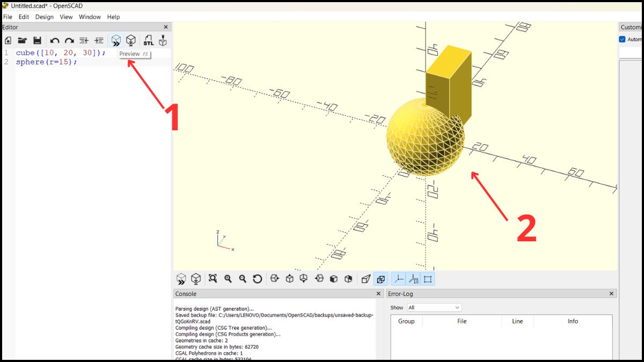Open the View menu

coord(66,17)
